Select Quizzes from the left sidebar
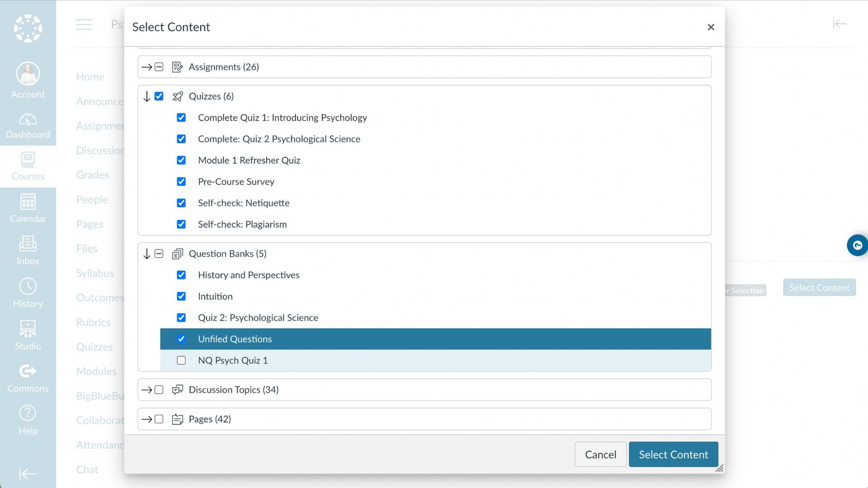The image size is (868, 488). 94,346
